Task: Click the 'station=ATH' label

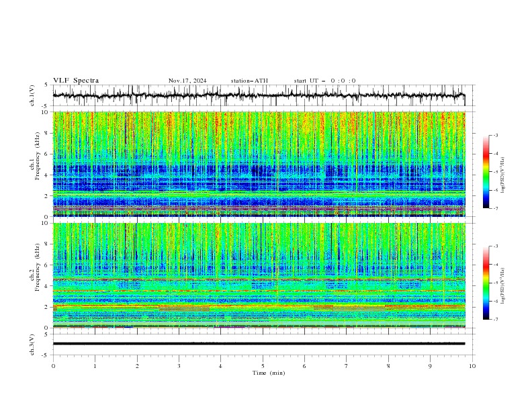Action: [249, 81]
